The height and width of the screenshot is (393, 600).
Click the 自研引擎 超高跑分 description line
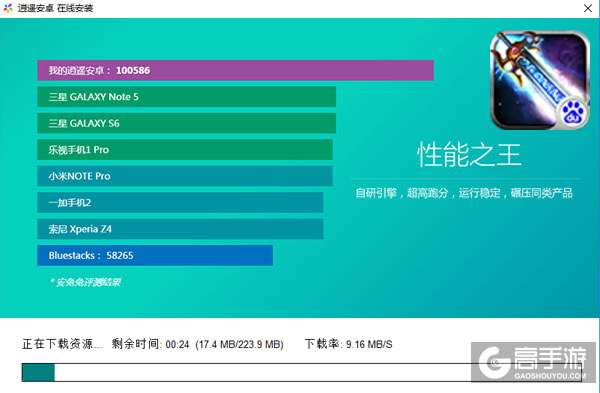464,193
